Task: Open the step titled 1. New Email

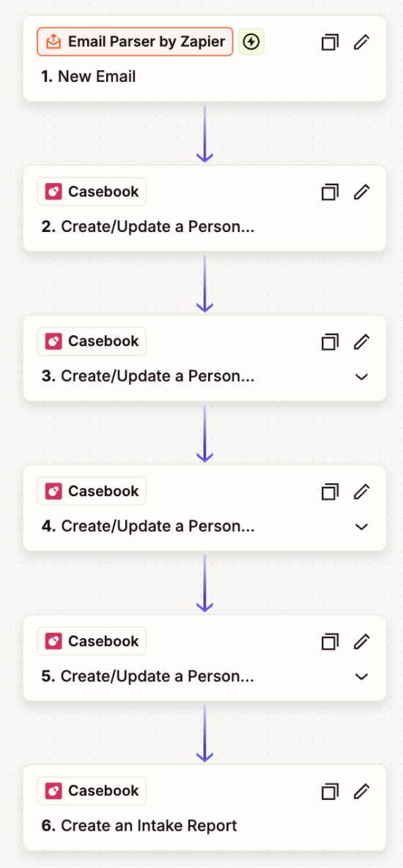Action: [x=89, y=76]
